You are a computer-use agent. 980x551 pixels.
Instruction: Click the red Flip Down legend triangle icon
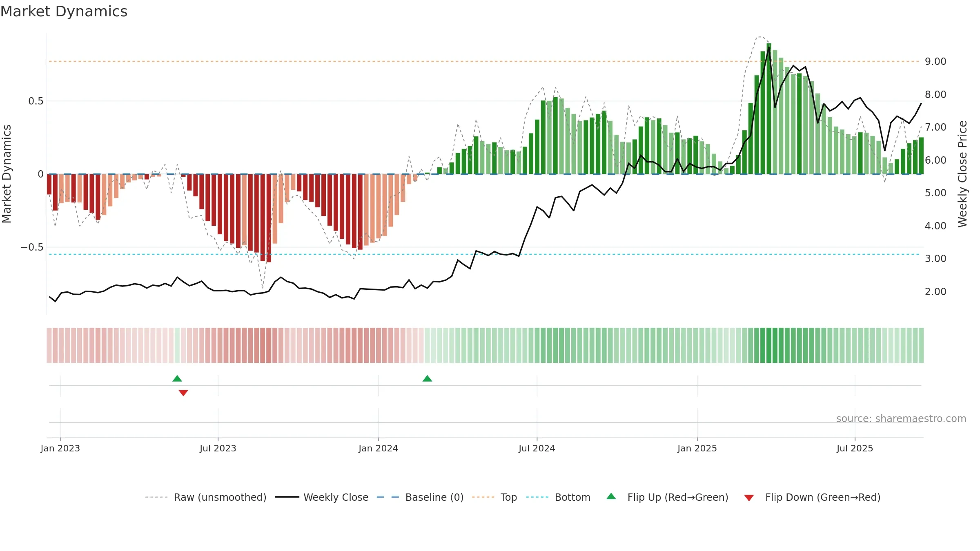tap(749, 498)
